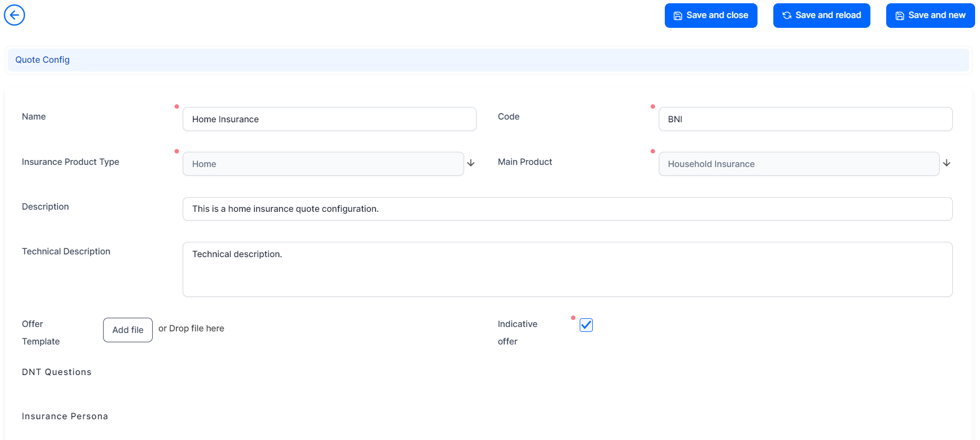
Task: Click the disk icon in Save and new
Action: pos(900,16)
